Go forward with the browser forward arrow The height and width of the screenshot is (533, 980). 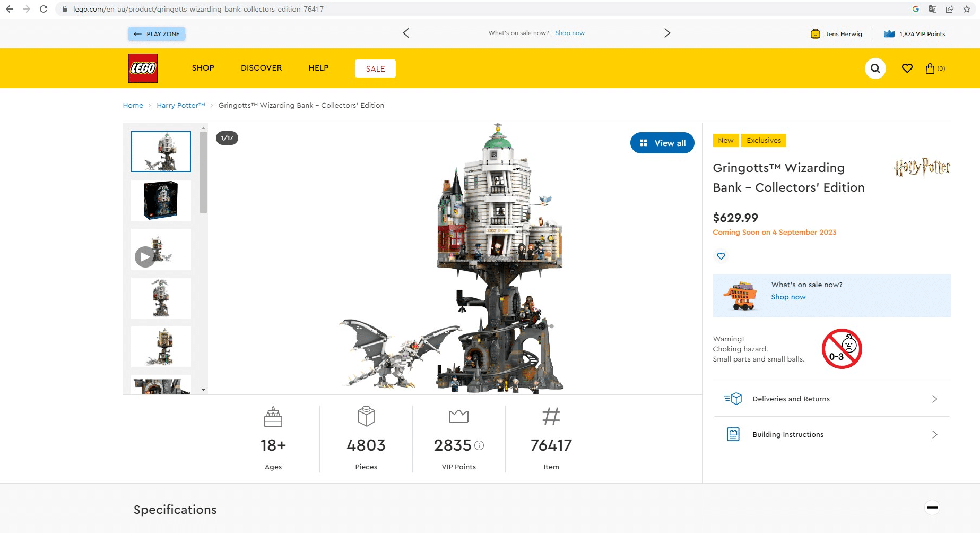tap(26, 9)
